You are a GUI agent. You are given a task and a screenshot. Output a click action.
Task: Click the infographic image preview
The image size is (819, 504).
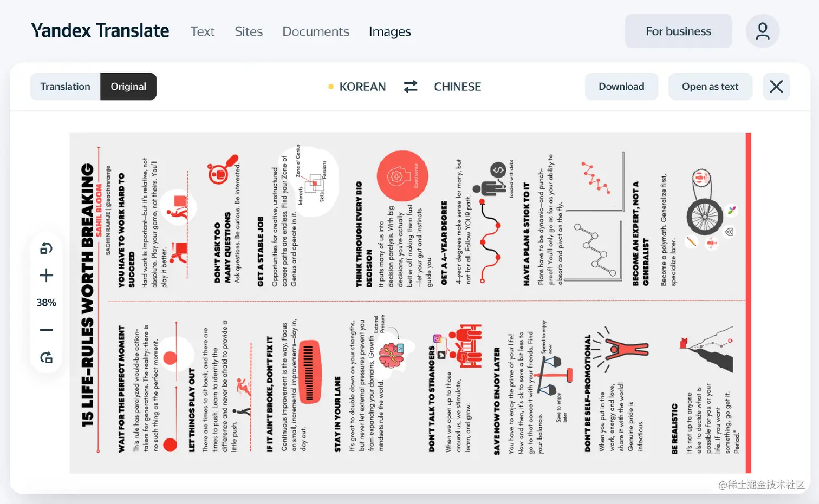(x=410, y=303)
